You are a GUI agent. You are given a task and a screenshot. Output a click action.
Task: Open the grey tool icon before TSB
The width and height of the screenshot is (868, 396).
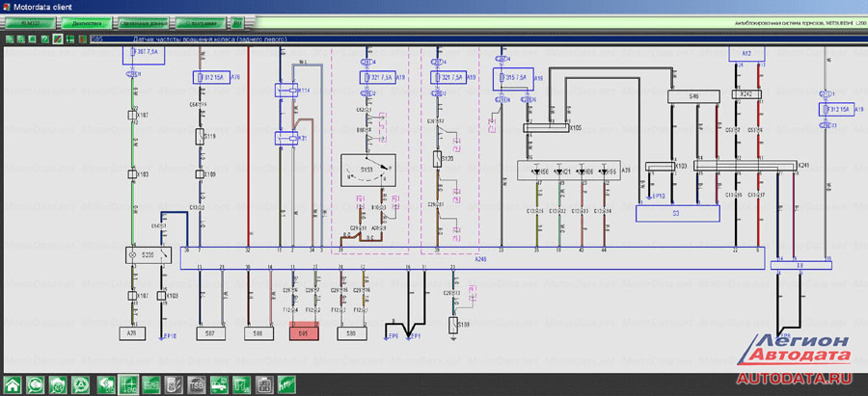click(x=174, y=384)
